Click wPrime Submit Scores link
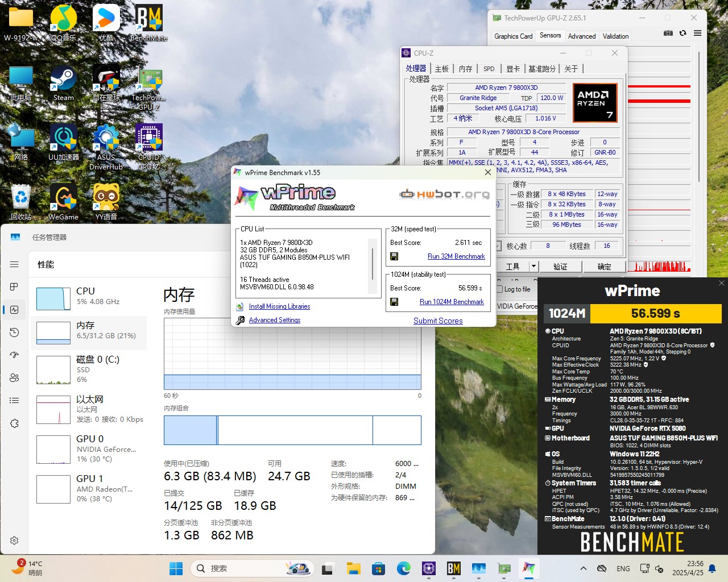This screenshot has height=582, width=728. 438,321
